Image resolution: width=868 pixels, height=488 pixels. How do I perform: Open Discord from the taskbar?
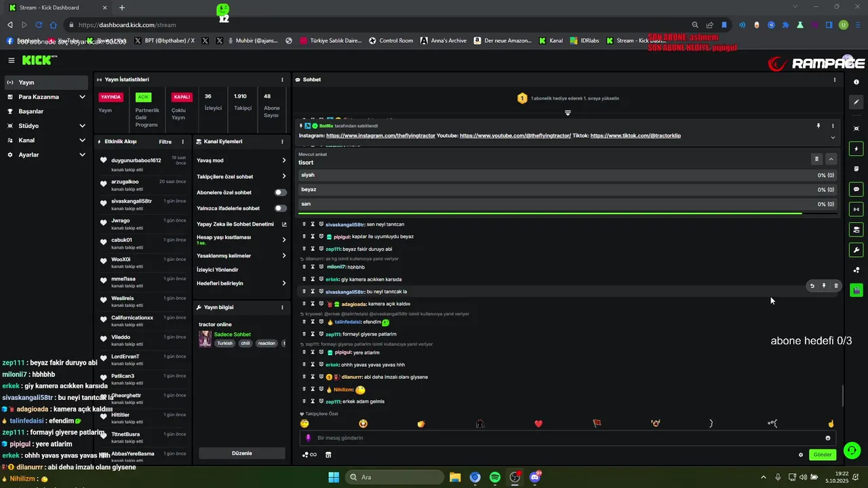(x=535, y=477)
